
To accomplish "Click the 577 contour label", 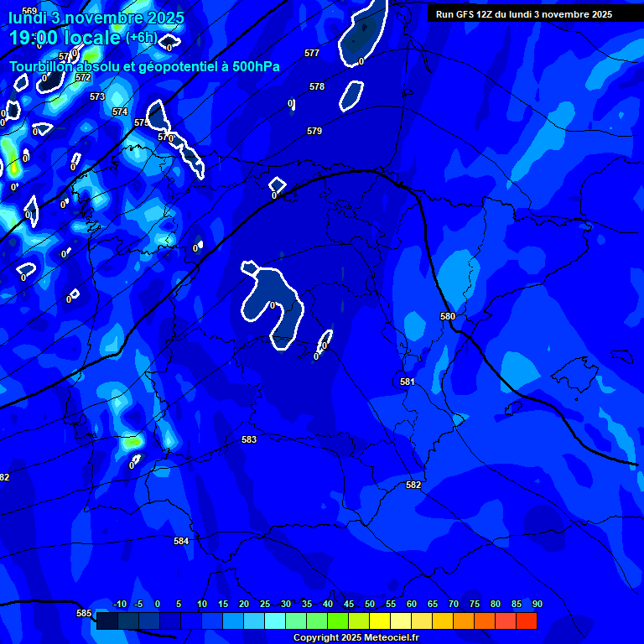I will 312,53.
